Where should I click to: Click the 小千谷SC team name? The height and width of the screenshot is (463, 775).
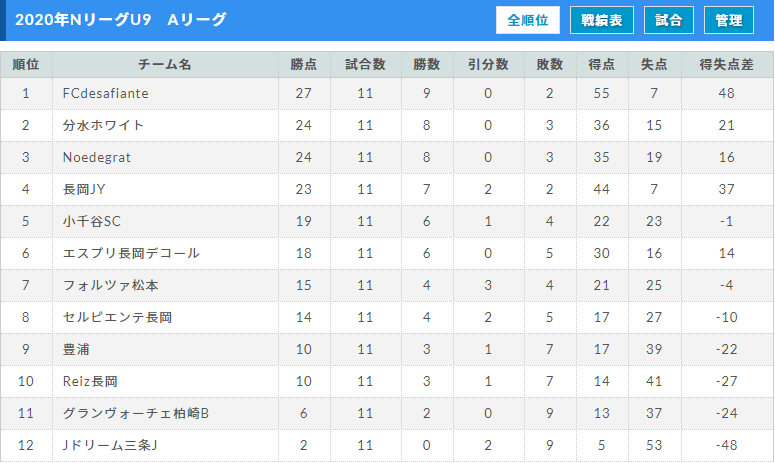click(x=91, y=221)
